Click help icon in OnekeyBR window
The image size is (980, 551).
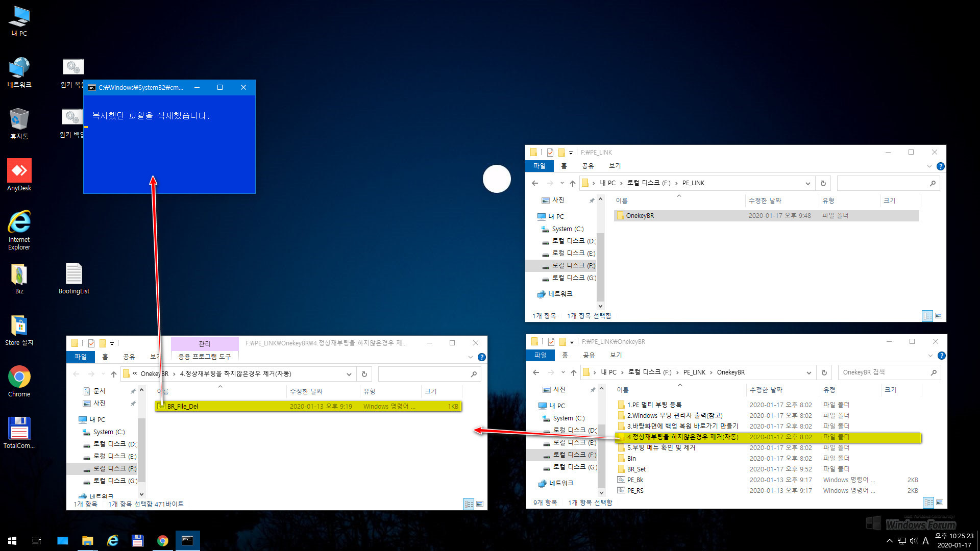point(942,356)
